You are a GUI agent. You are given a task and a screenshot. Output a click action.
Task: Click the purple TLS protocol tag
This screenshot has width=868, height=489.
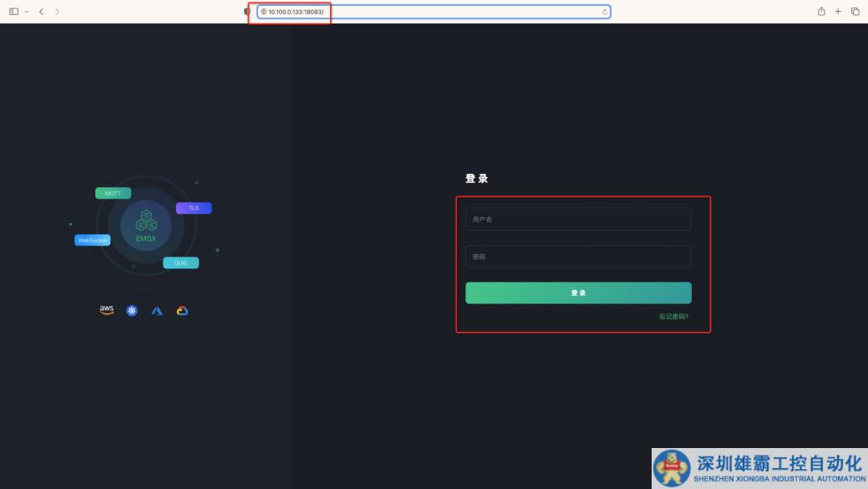(x=194, y=208)
